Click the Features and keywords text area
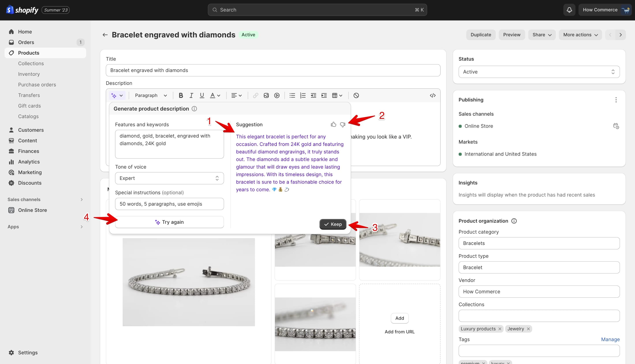The height and width of the screenshot is (364, 635). tap(169, 144)
